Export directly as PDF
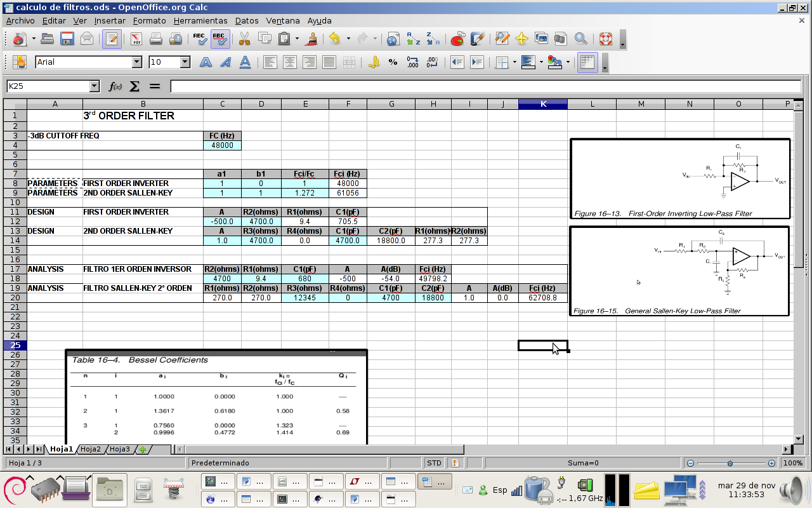 136,39
